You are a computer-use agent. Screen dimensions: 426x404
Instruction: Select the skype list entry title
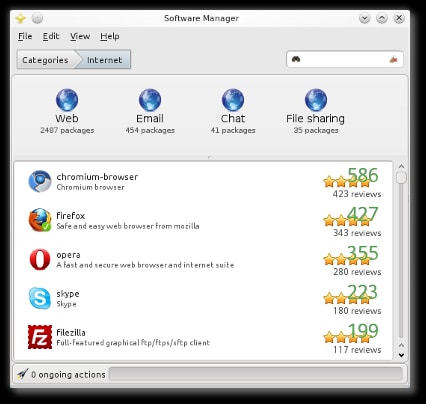point(68,294)
